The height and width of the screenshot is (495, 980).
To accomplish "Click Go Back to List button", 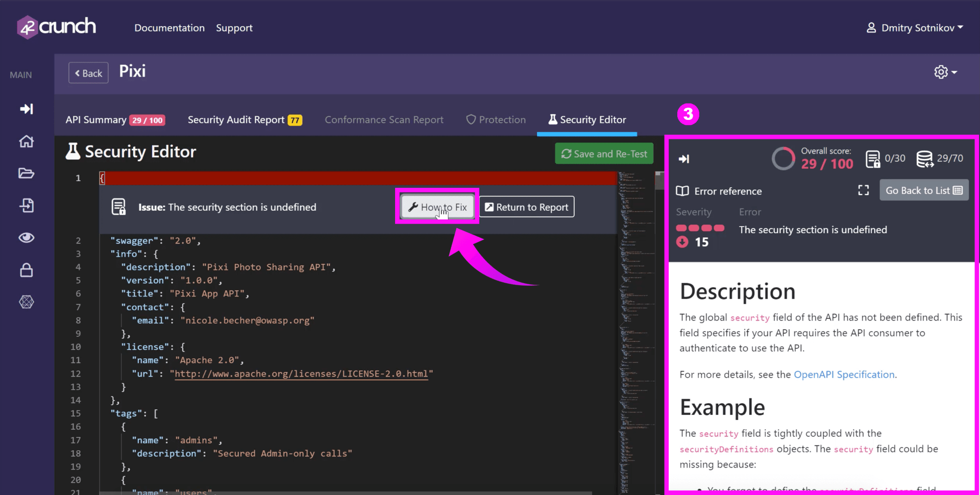I will click(x=924, y=190).
